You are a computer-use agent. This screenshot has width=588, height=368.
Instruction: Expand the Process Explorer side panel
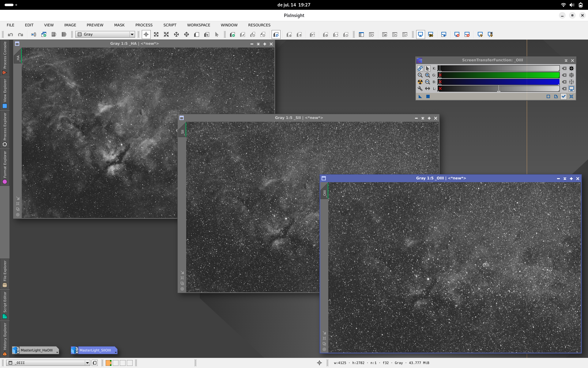pos(5,130)
